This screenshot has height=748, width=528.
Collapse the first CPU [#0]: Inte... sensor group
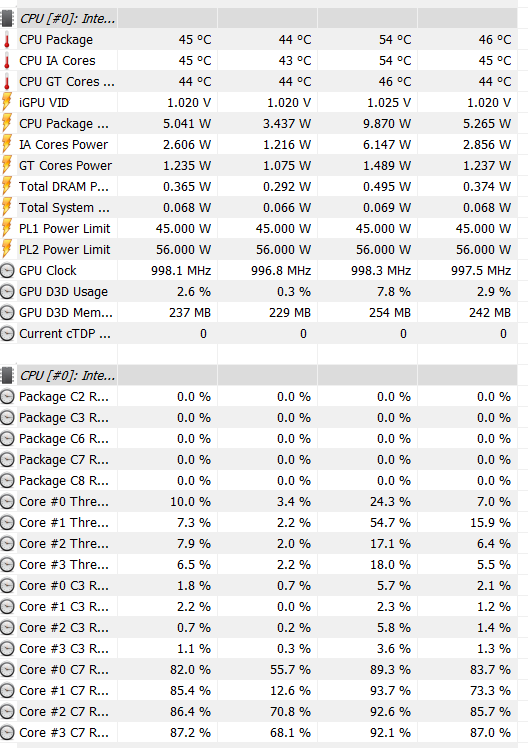coord(67,19)
